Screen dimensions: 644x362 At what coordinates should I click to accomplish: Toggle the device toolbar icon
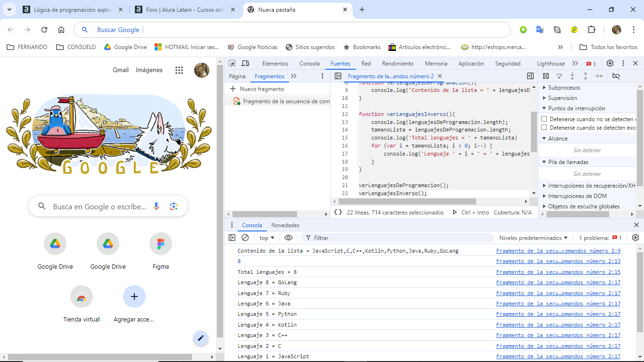point(245,64)
